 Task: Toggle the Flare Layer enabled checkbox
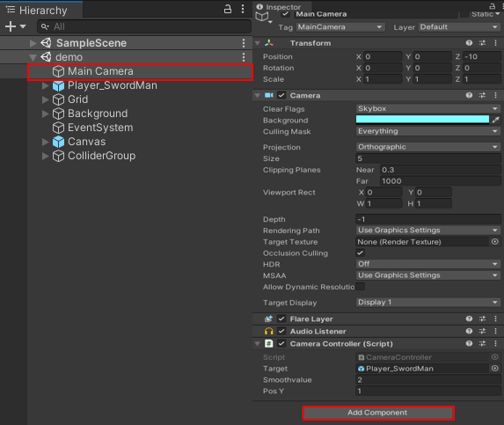[281, 319]
